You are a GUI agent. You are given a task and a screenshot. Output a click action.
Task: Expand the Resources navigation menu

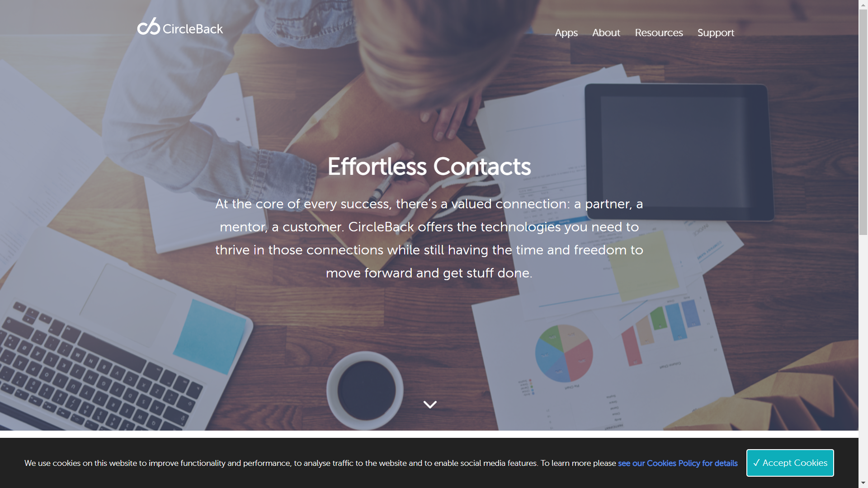click(658, 33)
